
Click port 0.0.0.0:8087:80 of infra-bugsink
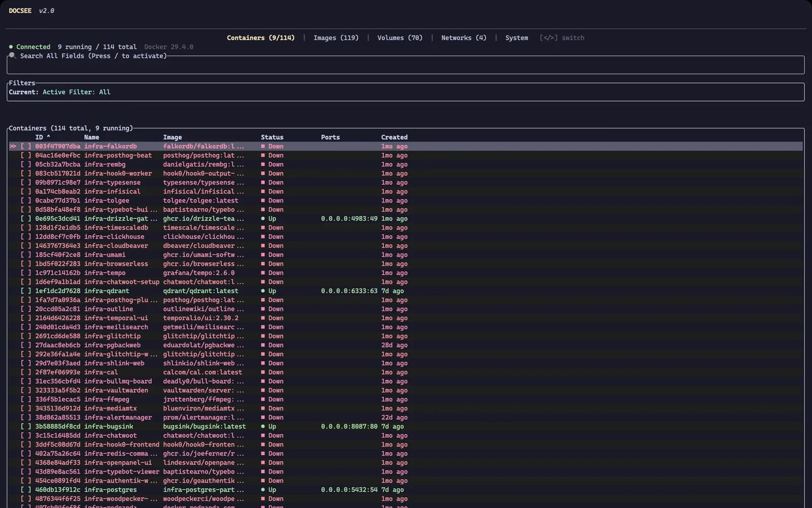(349, 427)
